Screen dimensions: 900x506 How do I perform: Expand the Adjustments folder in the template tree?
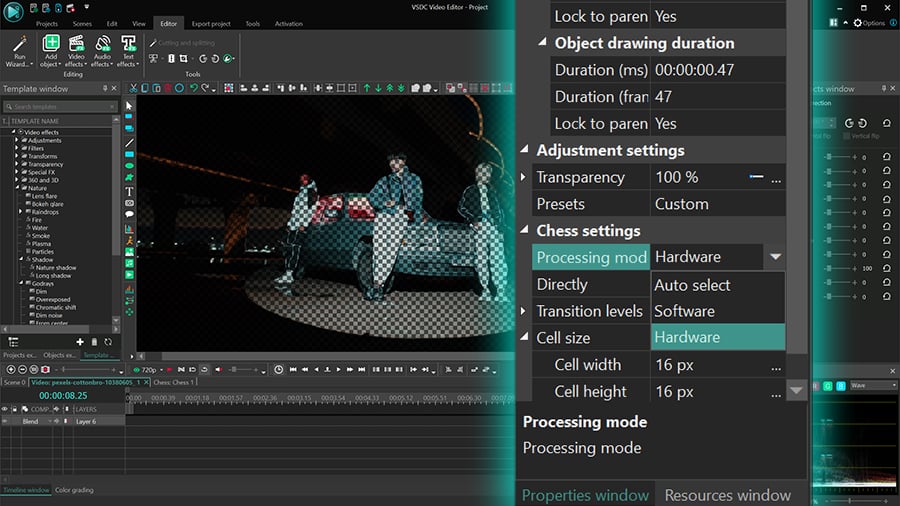18,140
